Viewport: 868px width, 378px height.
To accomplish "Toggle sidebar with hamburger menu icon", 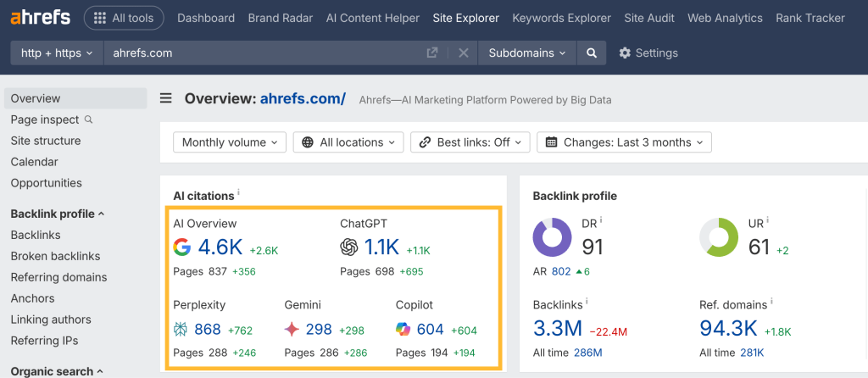I will 166,99.
